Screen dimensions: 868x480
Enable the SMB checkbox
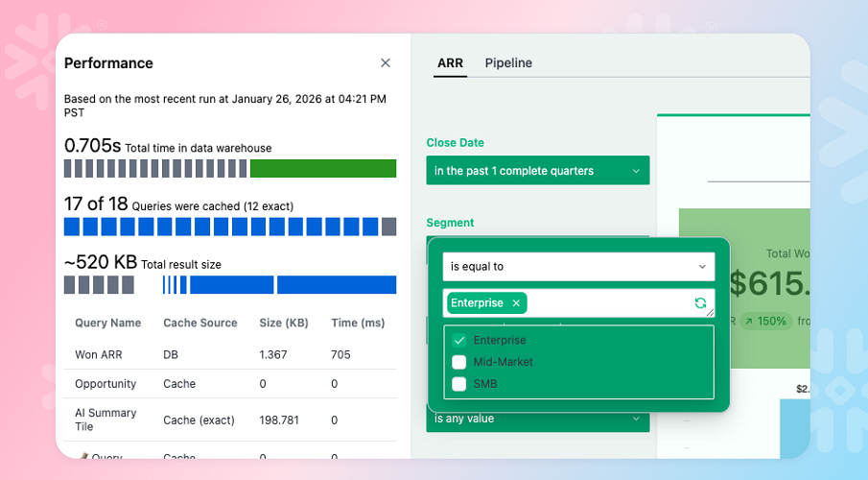(459, 384)
